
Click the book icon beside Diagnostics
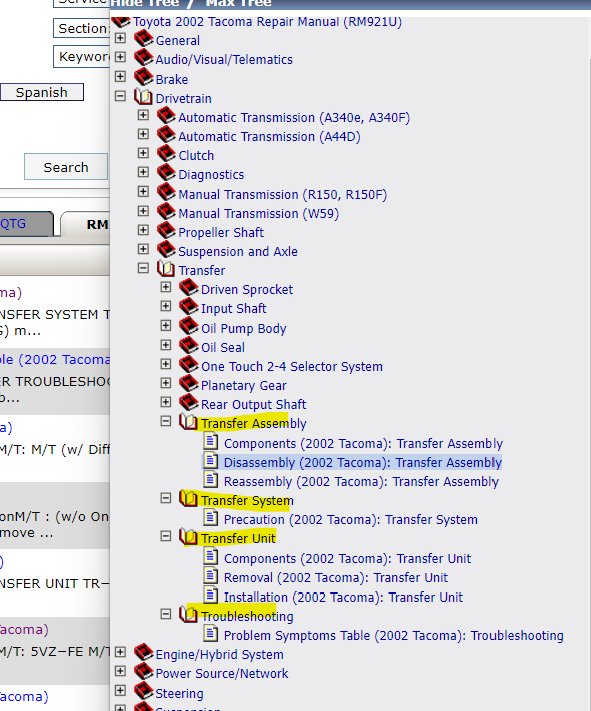click(x=166, y=173)
